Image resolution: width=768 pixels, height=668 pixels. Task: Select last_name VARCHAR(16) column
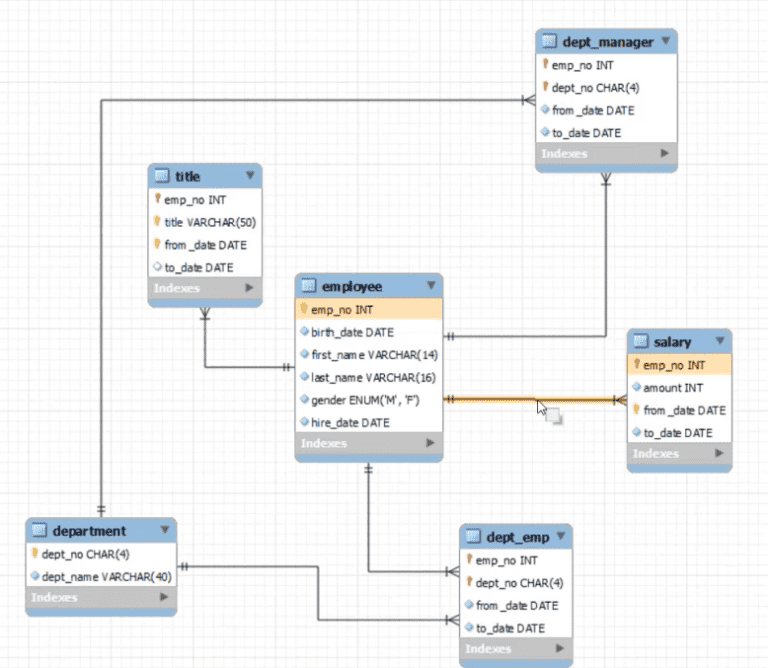click(369, 378)
